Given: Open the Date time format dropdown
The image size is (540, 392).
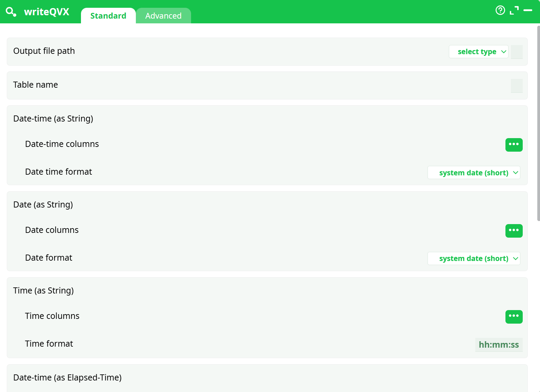Looking at the screenshot, I should [474, 173].
